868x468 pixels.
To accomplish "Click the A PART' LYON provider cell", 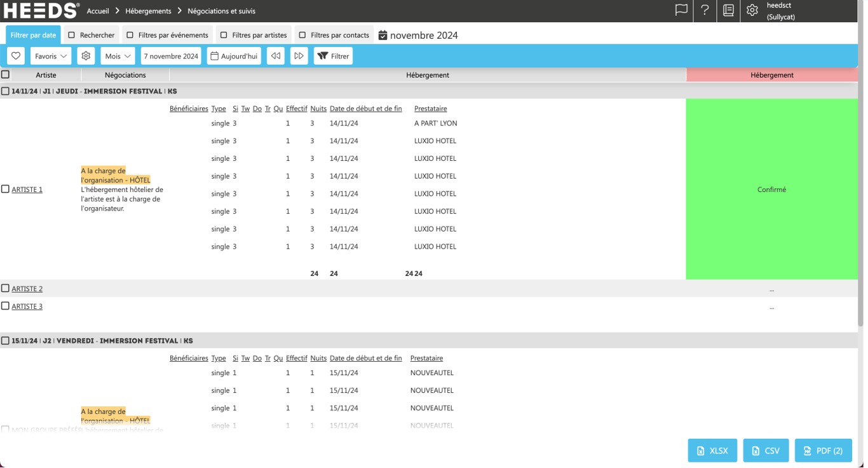I will point(436,123).
